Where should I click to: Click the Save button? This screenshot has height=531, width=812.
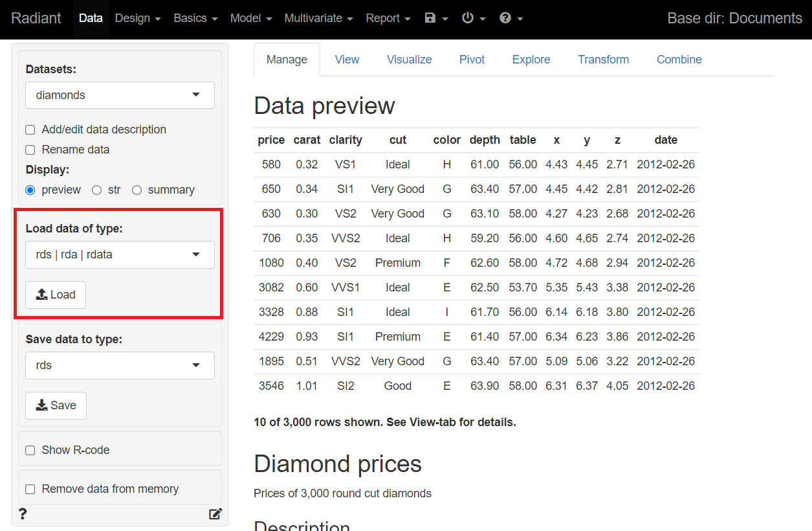click(x=56, y=405)
